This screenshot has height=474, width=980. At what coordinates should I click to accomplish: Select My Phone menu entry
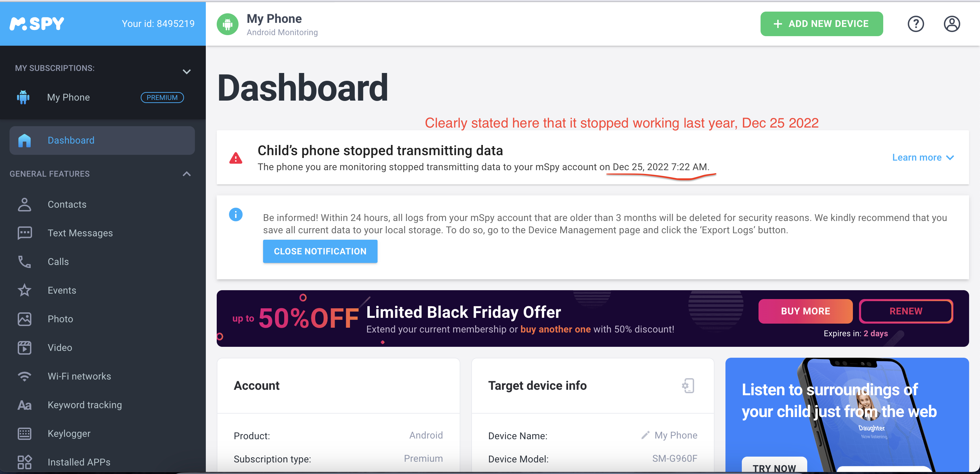[x=68, y=97]
